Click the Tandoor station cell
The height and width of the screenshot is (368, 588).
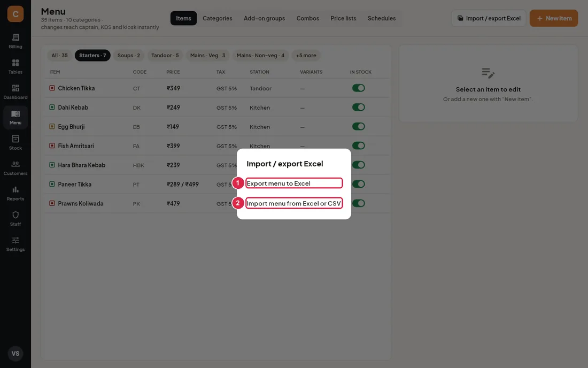click(261, 89)
